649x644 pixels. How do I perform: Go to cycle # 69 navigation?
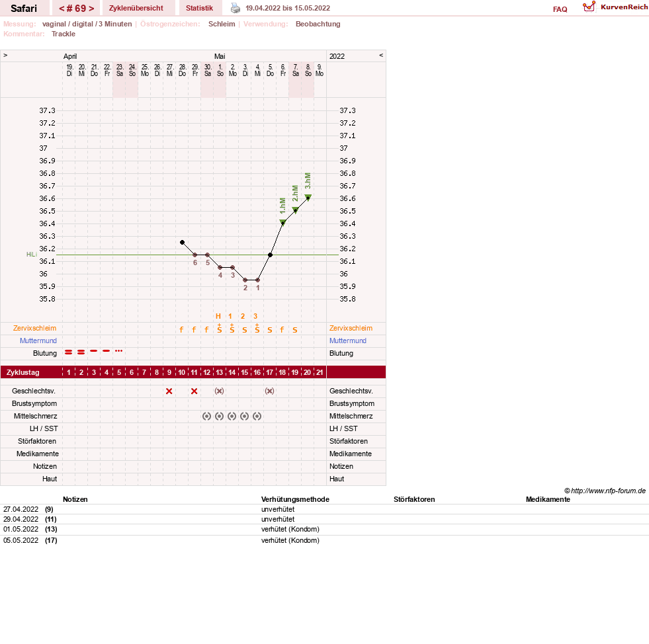[76, 9]
